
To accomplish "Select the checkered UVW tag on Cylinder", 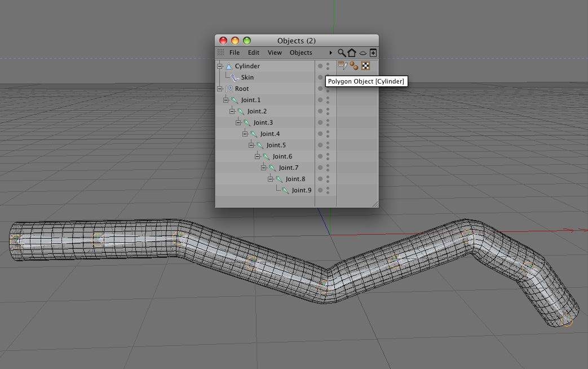I will click(x=365, y=66).
